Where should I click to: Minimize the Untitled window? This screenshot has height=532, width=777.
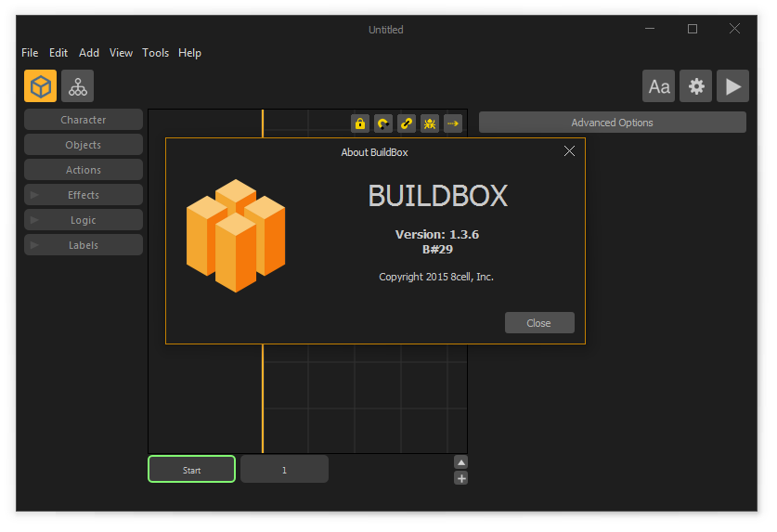(650, 29)
